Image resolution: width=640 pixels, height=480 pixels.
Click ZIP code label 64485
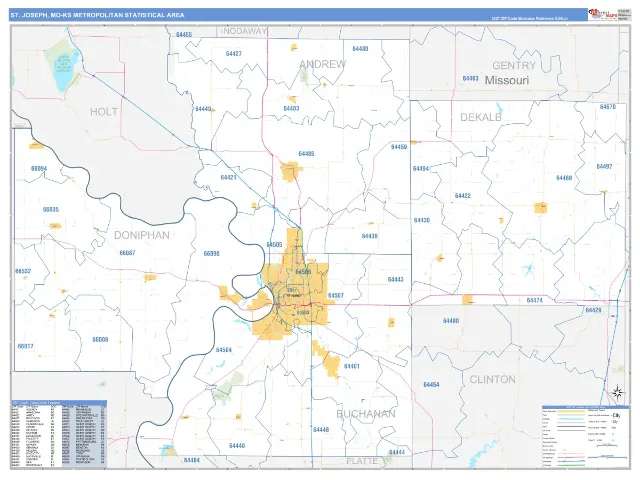point(306,154)
